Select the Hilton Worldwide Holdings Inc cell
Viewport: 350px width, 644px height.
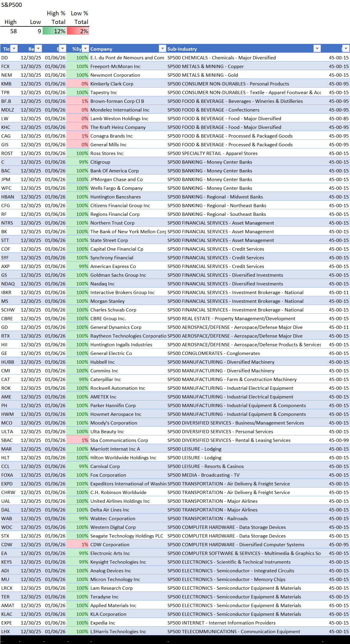[128, 458]
